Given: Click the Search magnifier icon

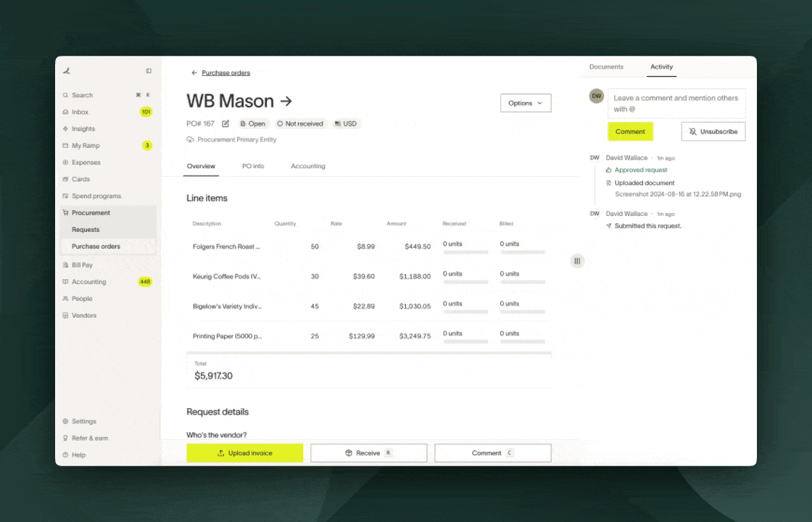Looking at the screenshot, I should (65, 95).
